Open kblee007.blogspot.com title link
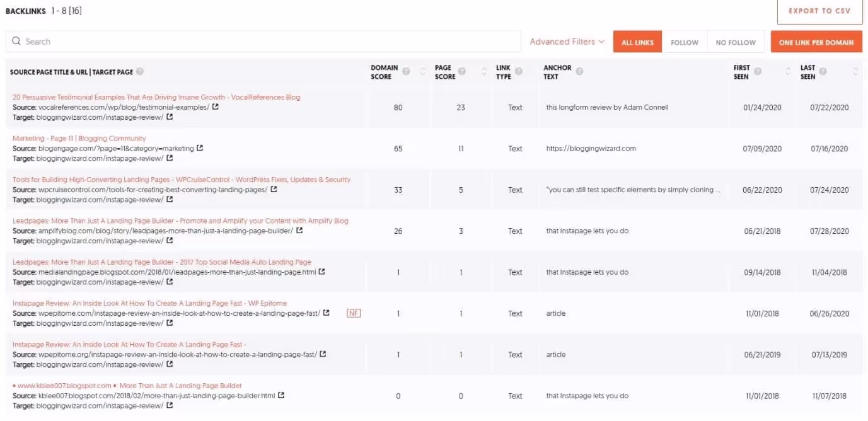Viewport: 868px width, 421px height. [127, 386]
